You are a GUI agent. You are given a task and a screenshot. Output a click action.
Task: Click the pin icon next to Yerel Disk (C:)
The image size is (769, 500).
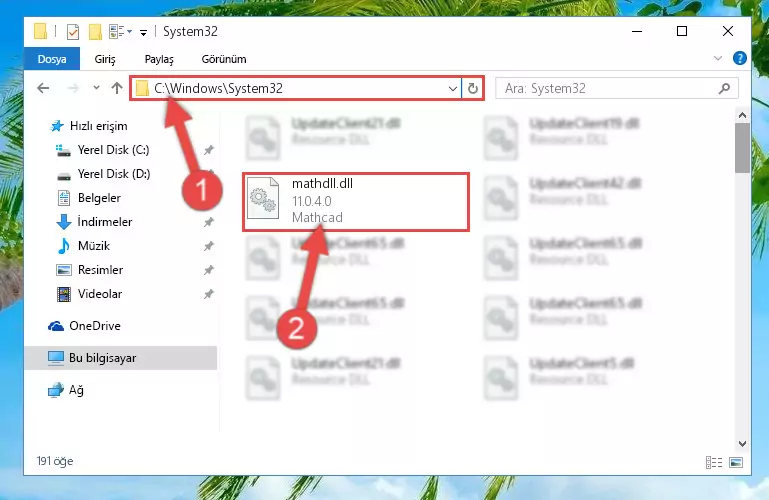(x=209, y=150)
